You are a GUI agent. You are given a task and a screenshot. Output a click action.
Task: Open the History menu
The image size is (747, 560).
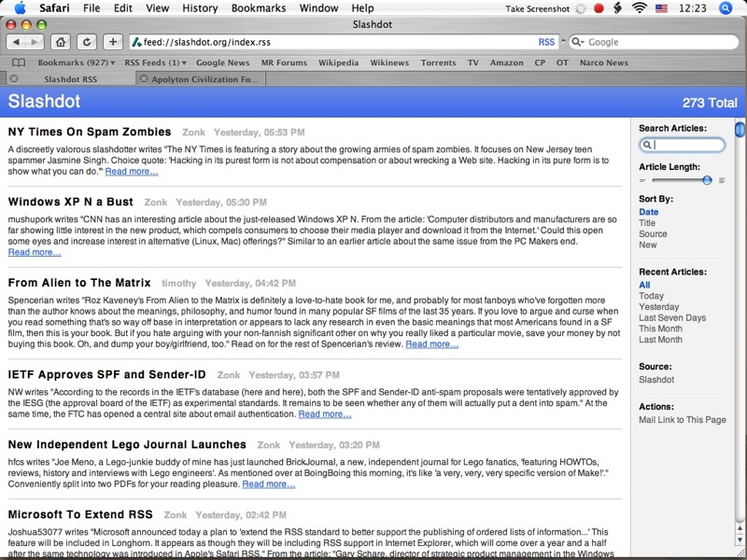tap(200, 8)
